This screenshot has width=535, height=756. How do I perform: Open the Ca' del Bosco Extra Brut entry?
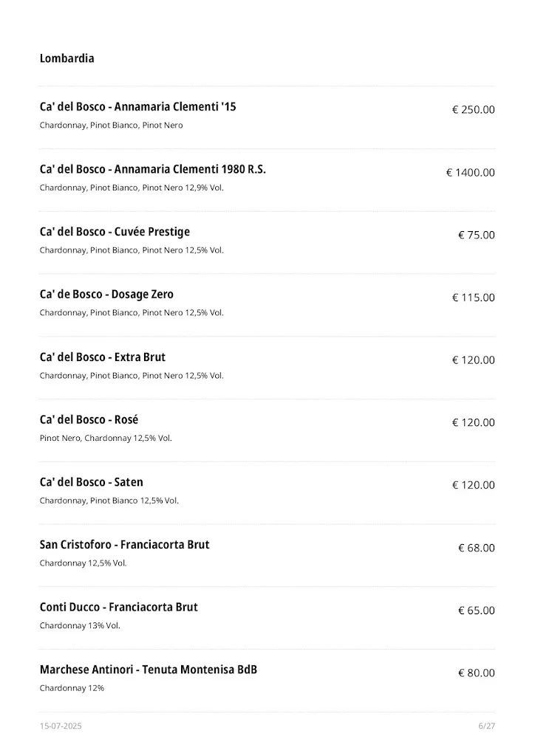(102, 357)
